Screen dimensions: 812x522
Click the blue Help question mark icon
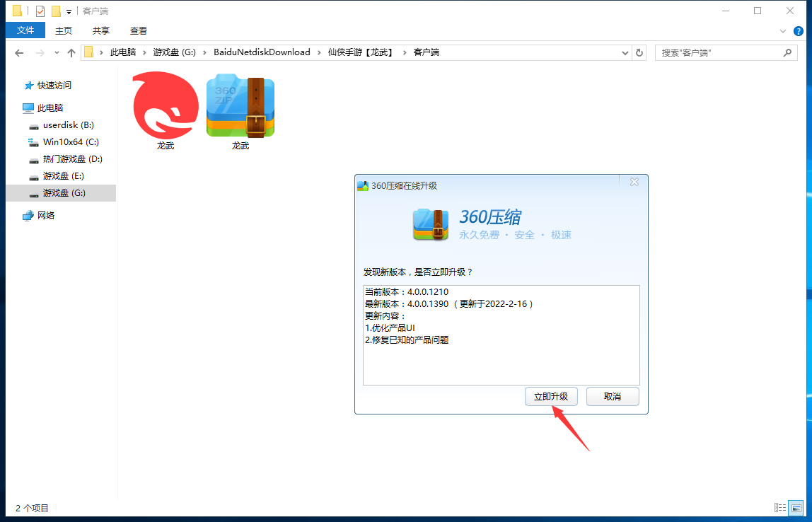pos(798,31)
